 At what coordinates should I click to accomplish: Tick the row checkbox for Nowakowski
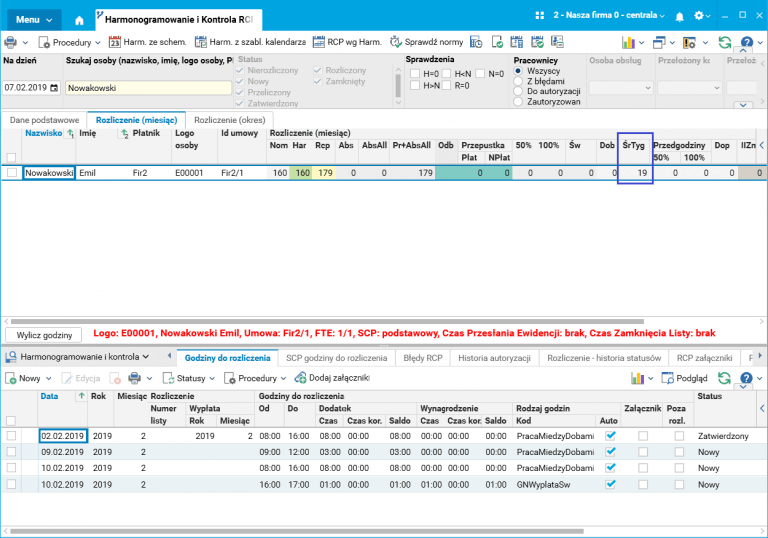12,173
